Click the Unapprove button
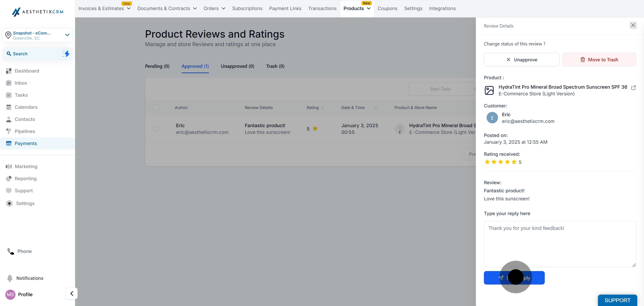This screenshot has width=644, height=306. (521, 60)
